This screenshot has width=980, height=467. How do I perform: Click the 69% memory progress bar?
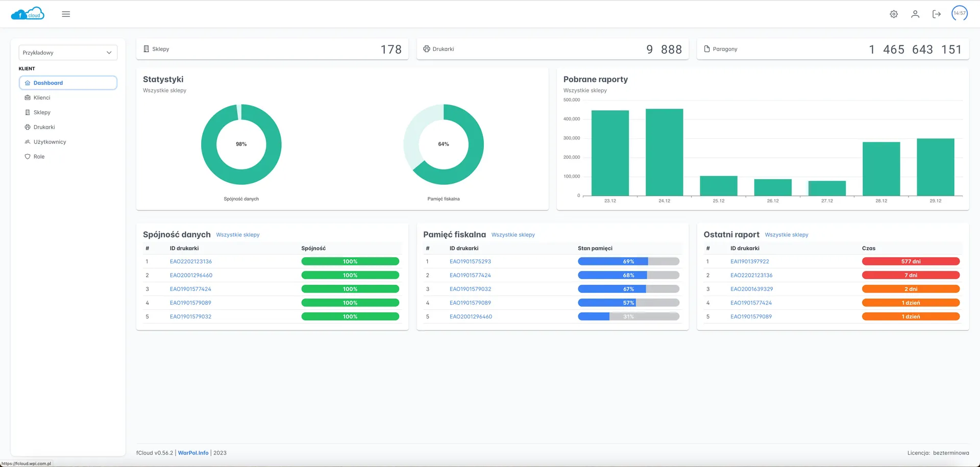click(x=628, y=261)
